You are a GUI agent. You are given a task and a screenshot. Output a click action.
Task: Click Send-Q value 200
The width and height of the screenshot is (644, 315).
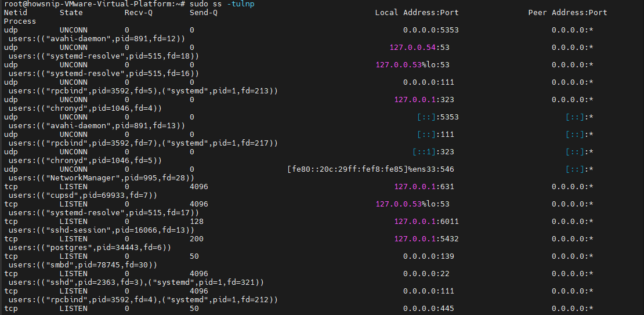(196, 239)
